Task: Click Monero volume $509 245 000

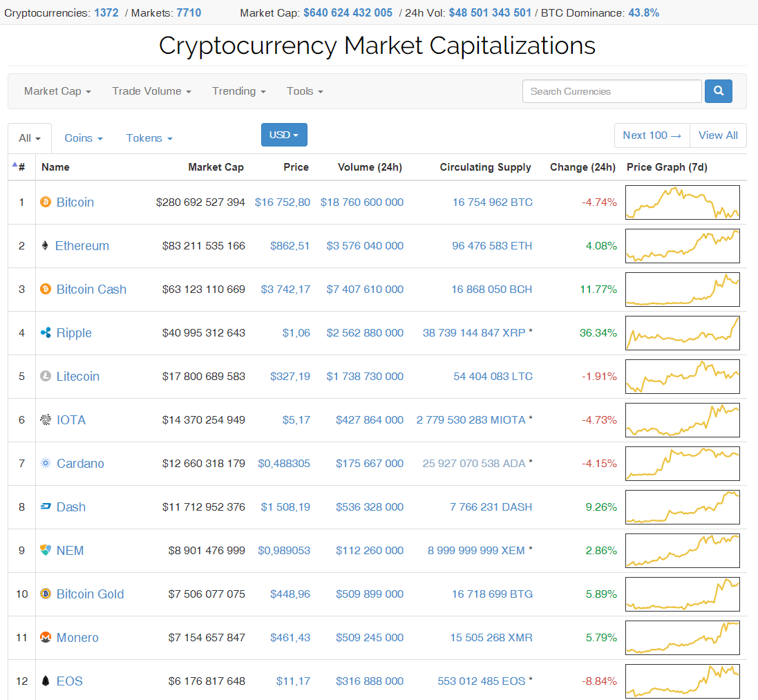Action: pos(370,637)
